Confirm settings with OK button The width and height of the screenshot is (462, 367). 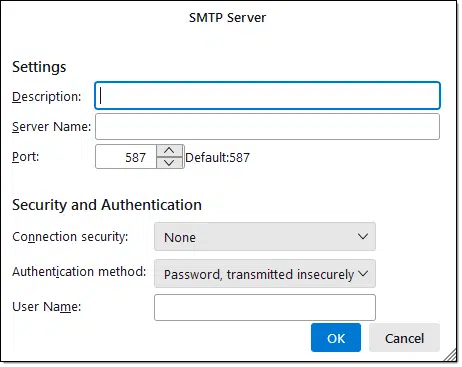[336, 338]
